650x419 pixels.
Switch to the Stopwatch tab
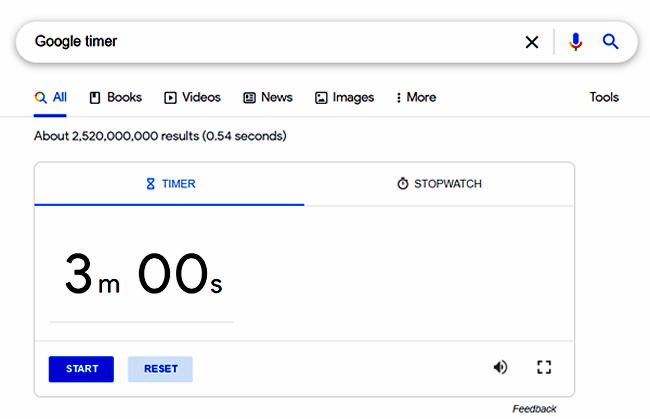click(x=439, y=184)
